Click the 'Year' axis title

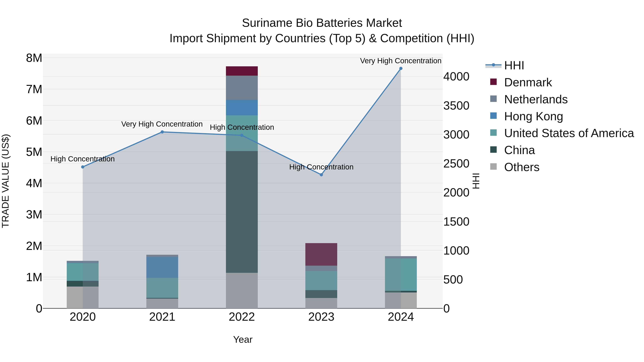(x=243, y=339)
